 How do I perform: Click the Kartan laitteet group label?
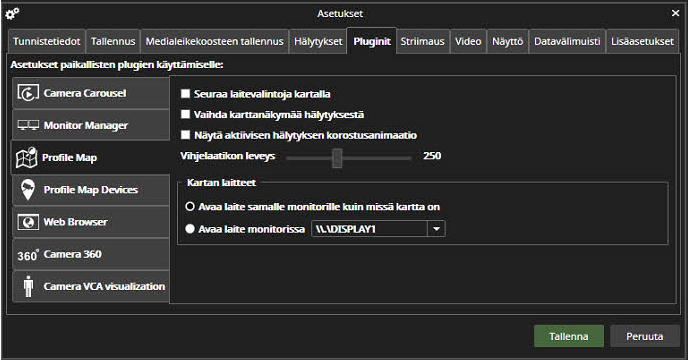[221, 183]
